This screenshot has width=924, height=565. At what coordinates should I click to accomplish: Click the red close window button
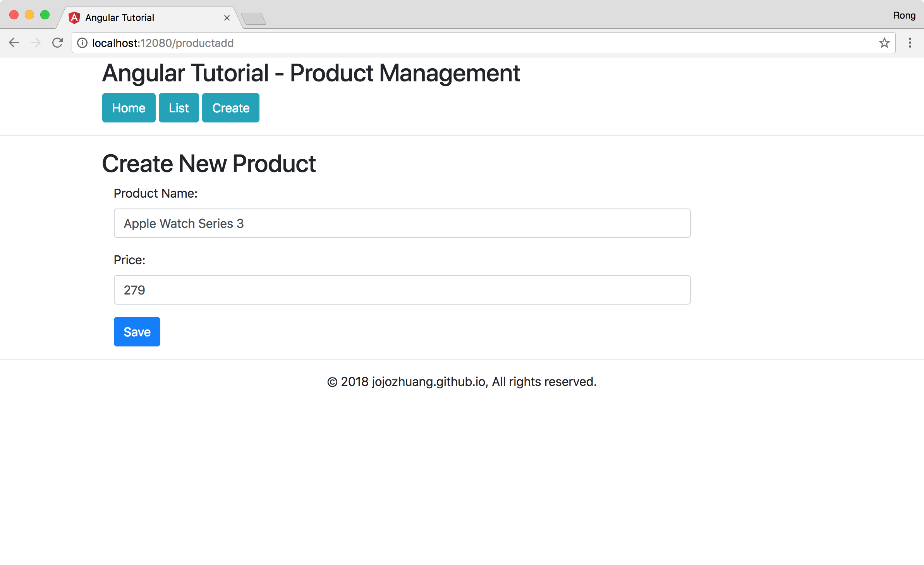pos(14,15)
